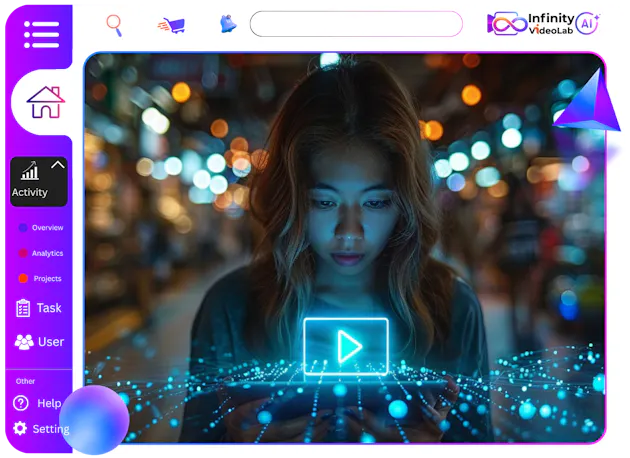The image size is (630, 458).
Task: Click the red dot beside Projects
Action: pyautogui.click(x=23, y=279)
